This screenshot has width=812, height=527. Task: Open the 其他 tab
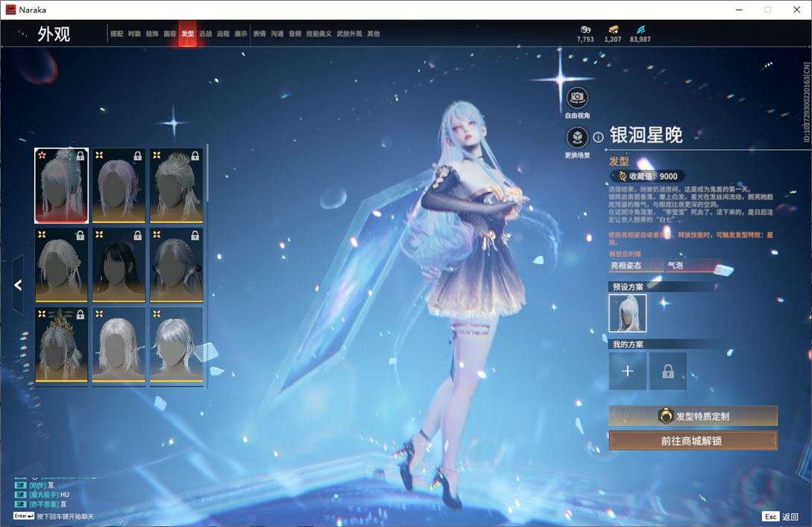pyautogui.click(x=374, y=34)
